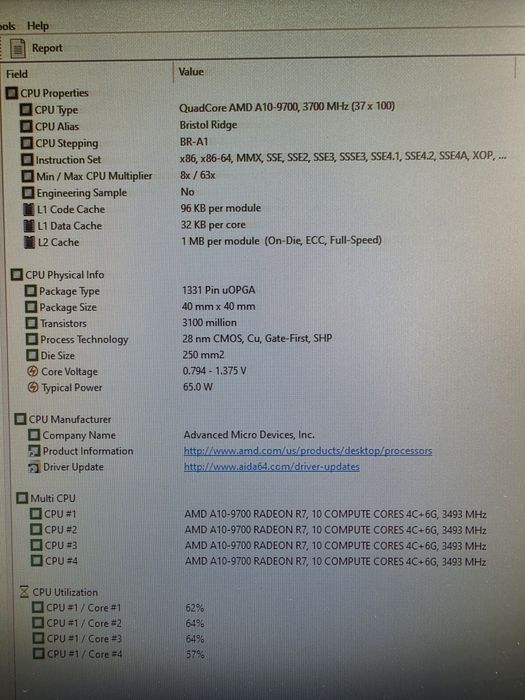525x700 pixels.
Task: Select the '0.794 - 1.375 V' value
Action: [x=215, y=371]
